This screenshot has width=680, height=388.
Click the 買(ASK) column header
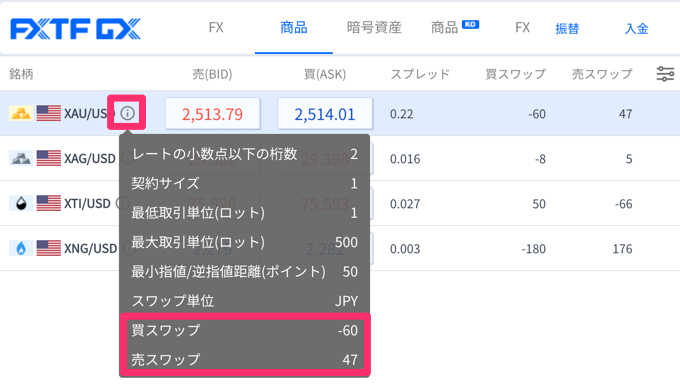(325, 74)
